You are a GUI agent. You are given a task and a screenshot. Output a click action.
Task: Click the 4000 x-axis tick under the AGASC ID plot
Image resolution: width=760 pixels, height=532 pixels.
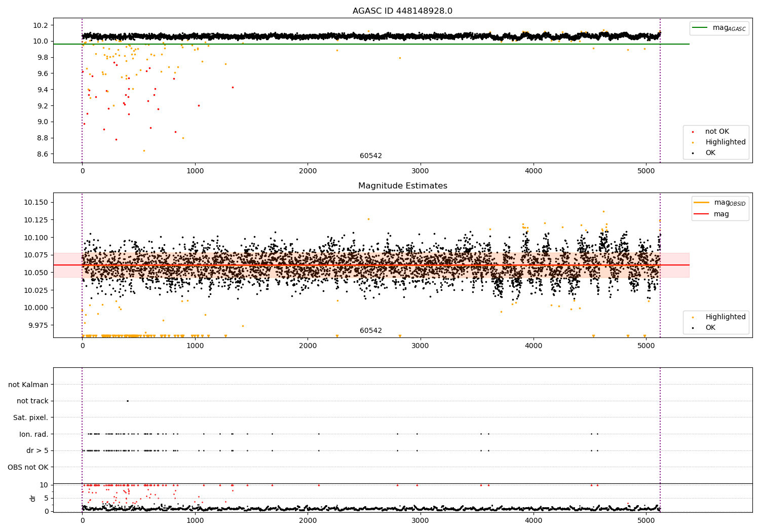click(534, 171)
